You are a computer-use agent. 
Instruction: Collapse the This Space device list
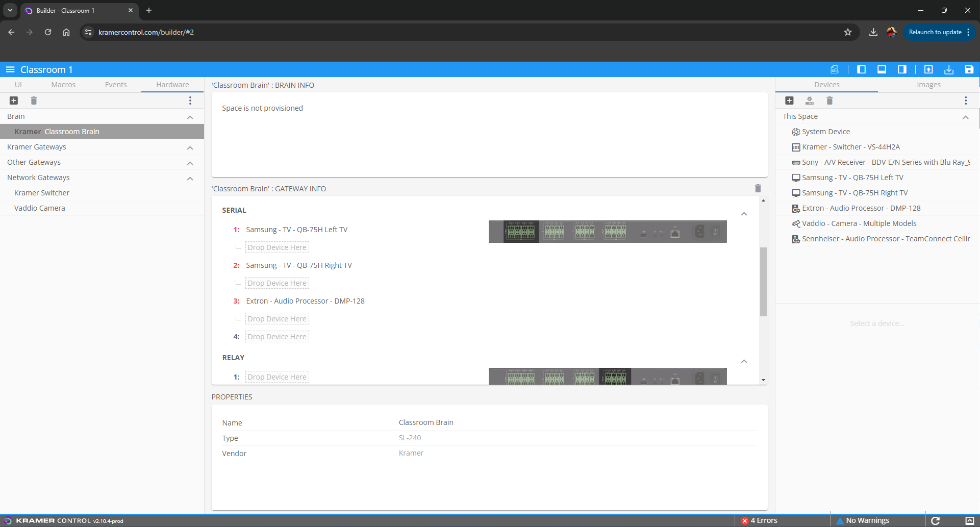pyautogui.click(x=966, y=117)
